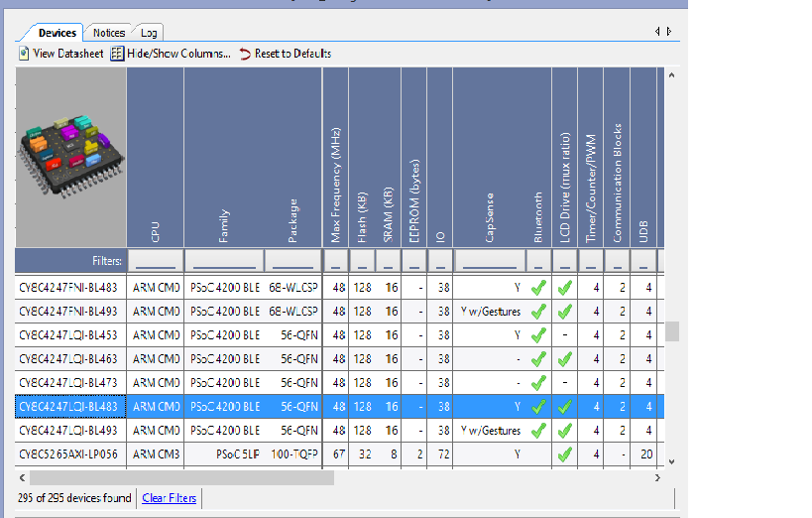The image size is (812, 518).
Task: Click the tab strip right scroll arrow
Action: tap(669, 32)
